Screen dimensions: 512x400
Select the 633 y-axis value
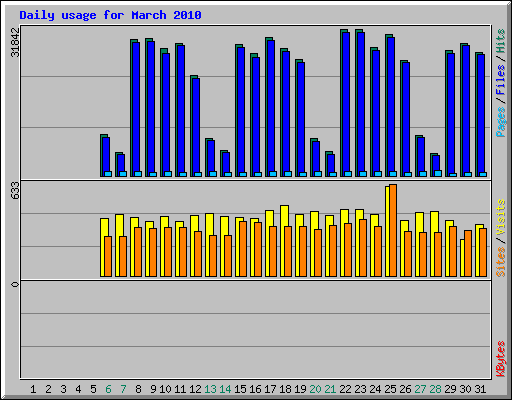[x=15, y=191]
